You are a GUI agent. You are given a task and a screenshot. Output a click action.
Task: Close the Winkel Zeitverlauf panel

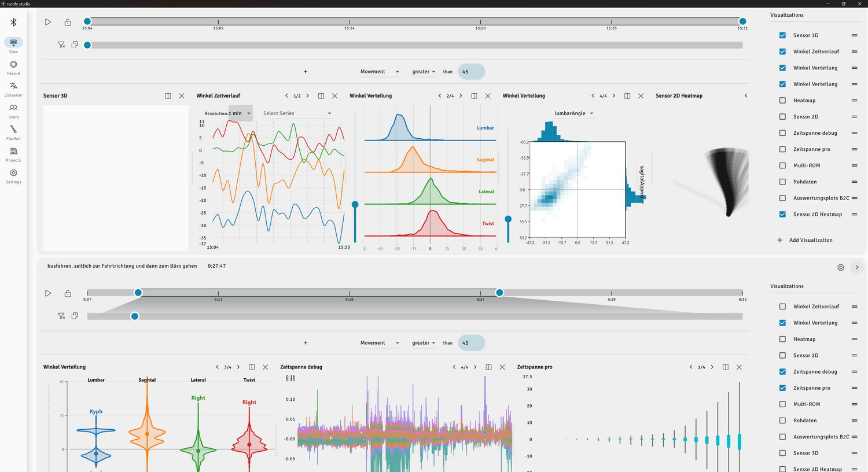coord(334,96)
